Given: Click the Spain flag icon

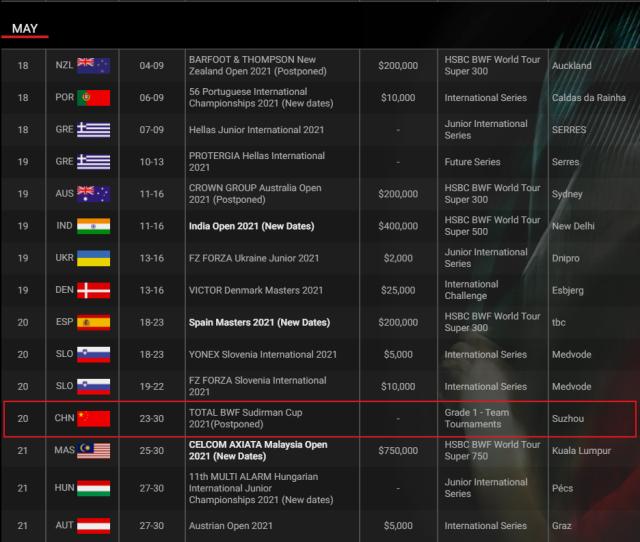Looking at the screenshot, I should pyautogui.click(x=93, y=323).
